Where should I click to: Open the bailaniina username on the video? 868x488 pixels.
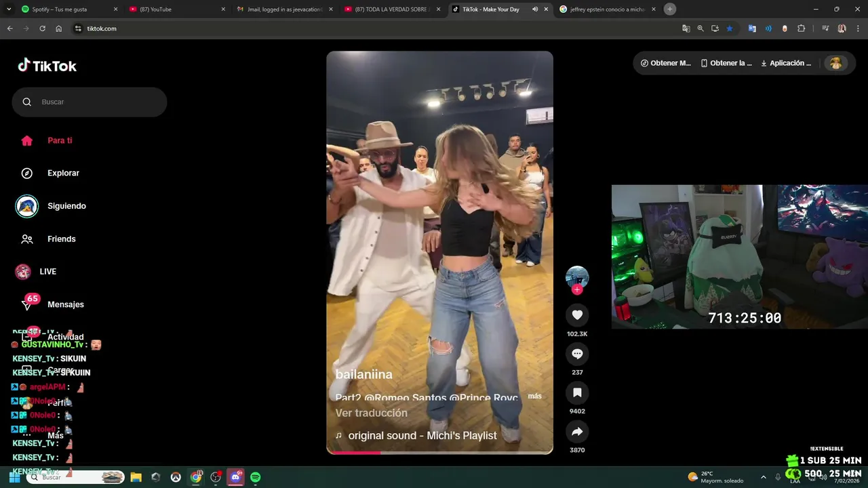coord(363,374)
